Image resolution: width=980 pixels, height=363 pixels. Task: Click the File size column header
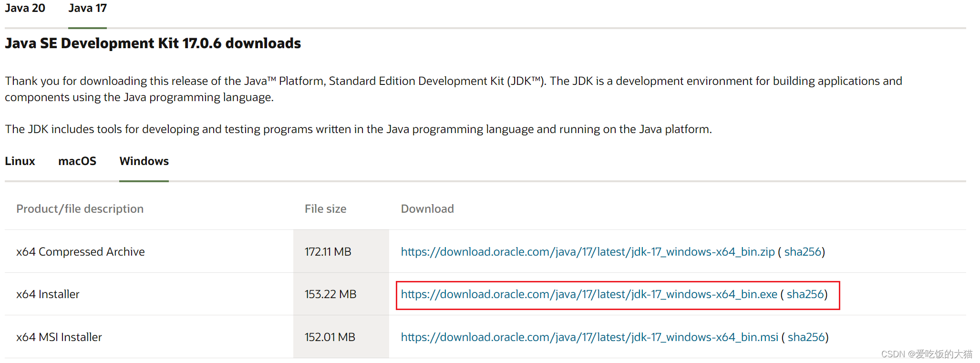326,209
